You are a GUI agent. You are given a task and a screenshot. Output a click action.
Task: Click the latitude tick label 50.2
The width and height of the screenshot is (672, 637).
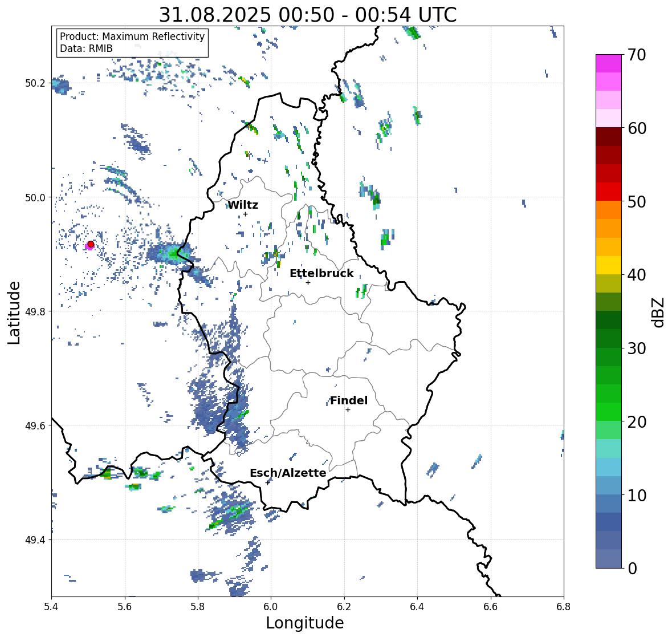click(x=35, y=83)
